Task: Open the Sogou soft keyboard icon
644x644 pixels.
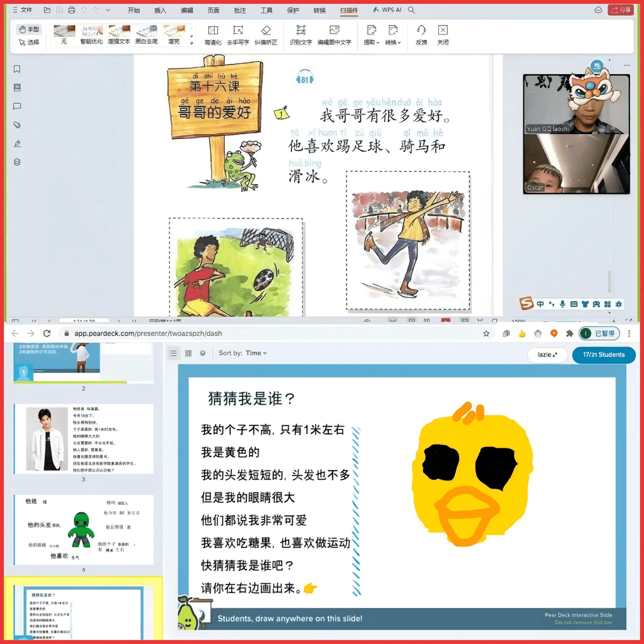Action: point(574,304)
